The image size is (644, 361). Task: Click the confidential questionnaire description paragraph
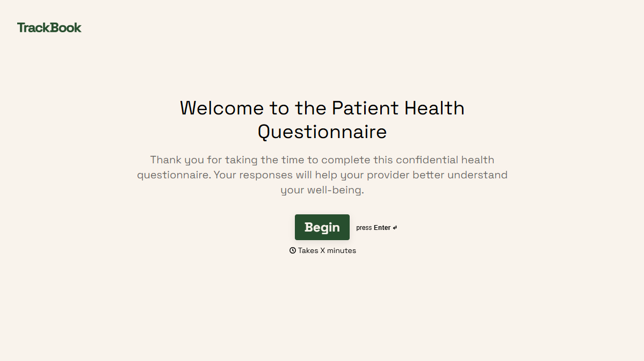pyautogui.click(x=322, y=175)
